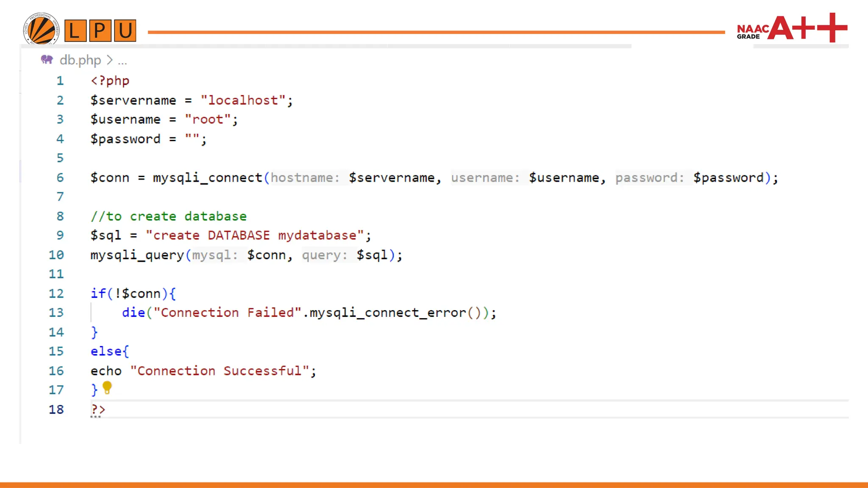868x488 pixels.
Task: Click the LPU circular university emblem
Action: pyautogui.click(x=41, y=29)
